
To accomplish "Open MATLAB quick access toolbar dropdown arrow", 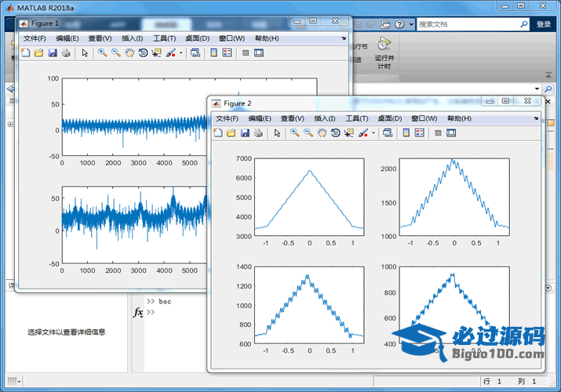I will (x=410, y=24).
